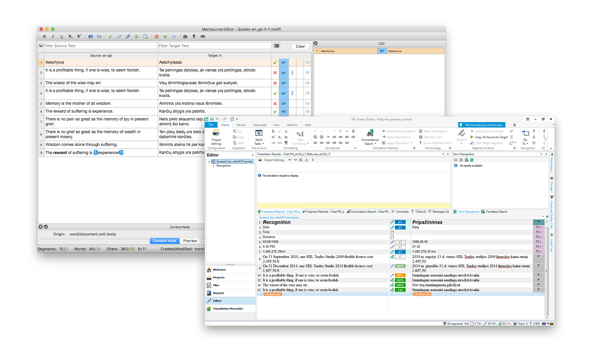607x364 pixels.
Task: Click Context Note button in Memsource
Action: 165,241
